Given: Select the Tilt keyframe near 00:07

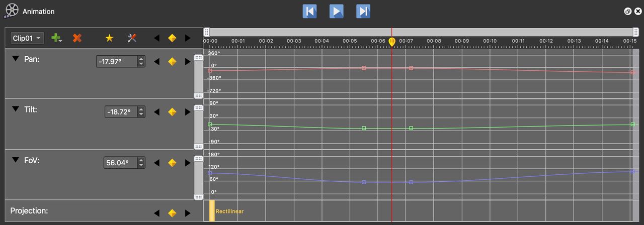Looking at the screenshot, I should point(411,128).
